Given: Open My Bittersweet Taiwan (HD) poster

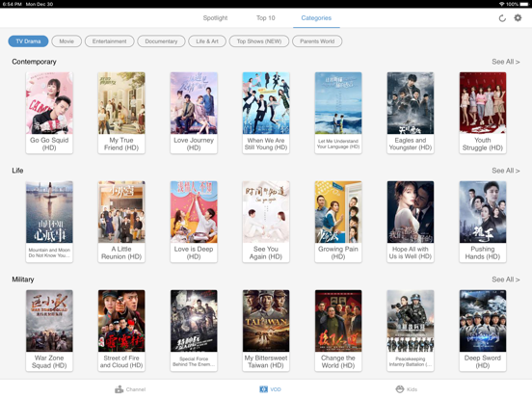Looking at the screenshot, I should [266, 331].
